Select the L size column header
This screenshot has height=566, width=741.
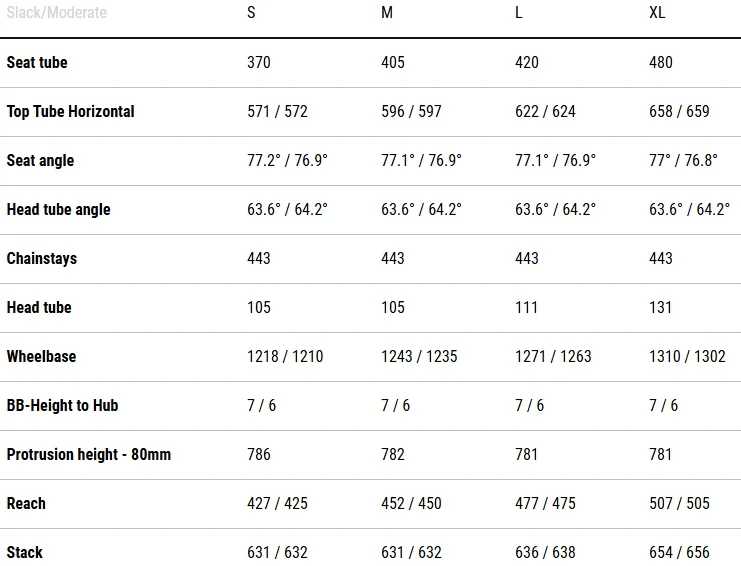click(519, 12)
